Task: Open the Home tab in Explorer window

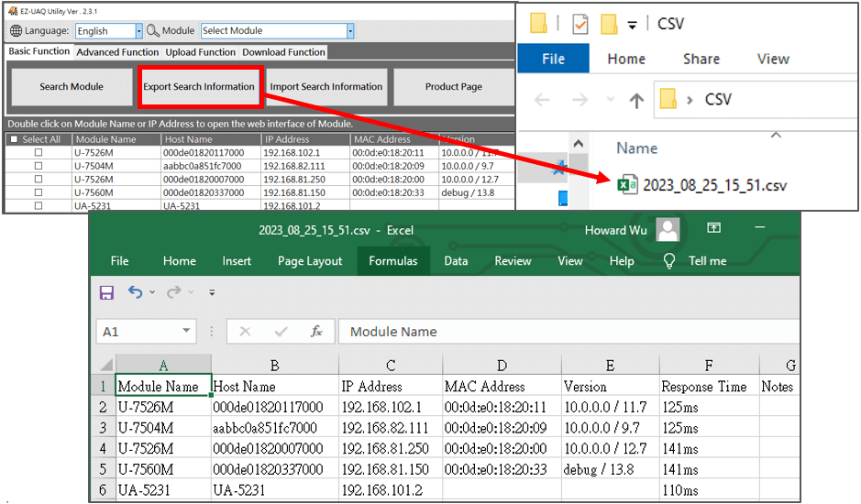Action: [x=626, y=59]
